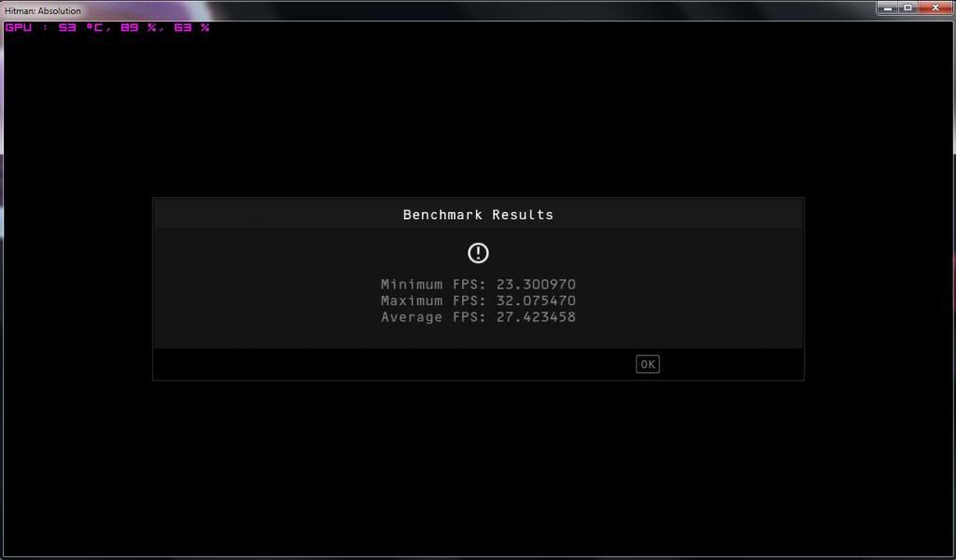Click the 89 % GPU usage reading
This screenshot has width=956, height=560.
(138, 27)
